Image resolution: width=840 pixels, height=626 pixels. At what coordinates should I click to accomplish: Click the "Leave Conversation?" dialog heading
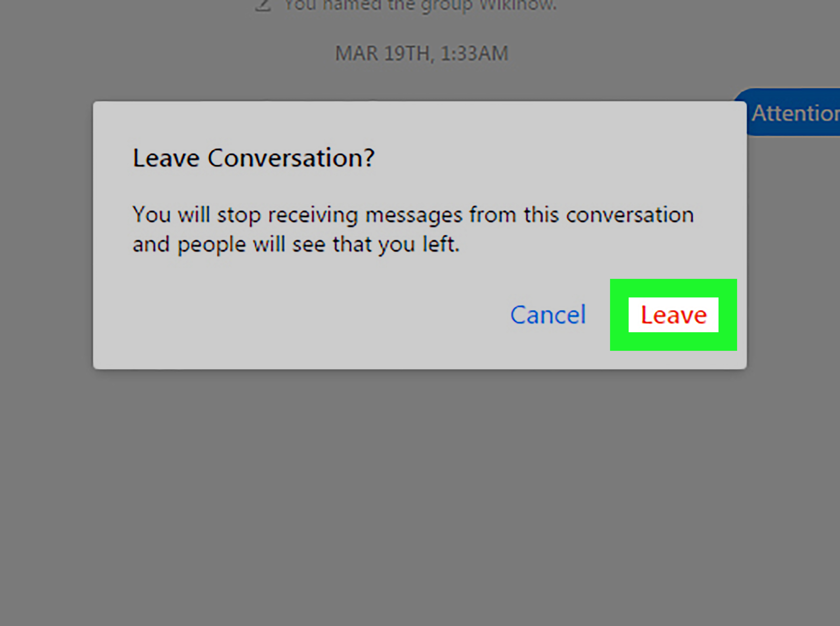tap(253, 158)
